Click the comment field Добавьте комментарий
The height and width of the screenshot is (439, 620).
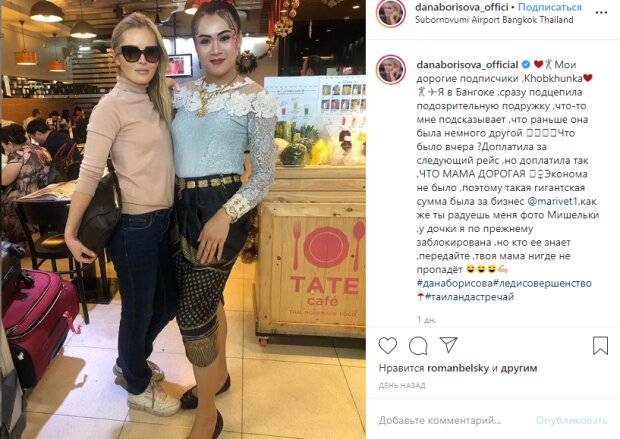point(439,420)
